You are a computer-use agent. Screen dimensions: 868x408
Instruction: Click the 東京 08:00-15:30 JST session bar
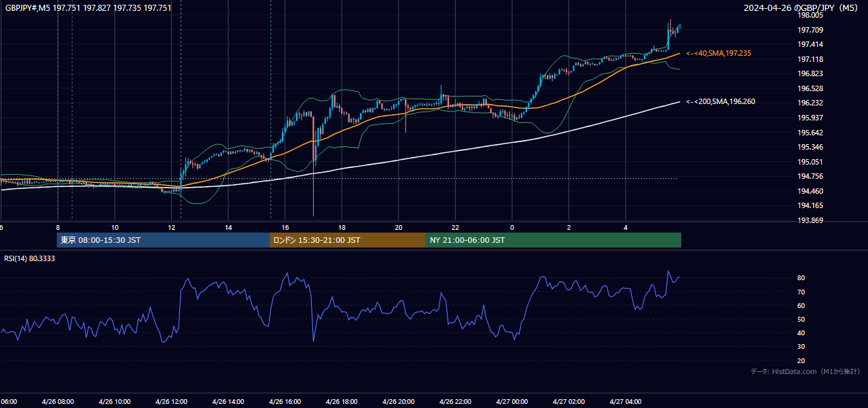[163, 240]
